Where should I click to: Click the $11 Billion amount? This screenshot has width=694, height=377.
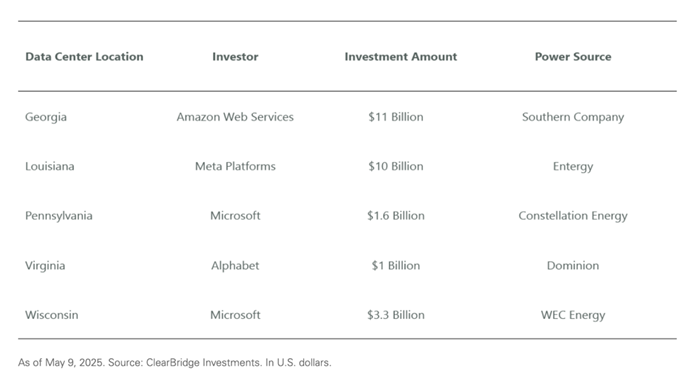(396, 117)
